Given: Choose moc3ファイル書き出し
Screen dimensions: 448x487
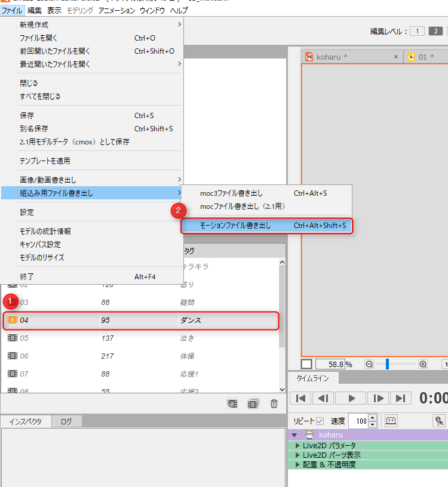Looking at the screenshot, I should (266, 193).
